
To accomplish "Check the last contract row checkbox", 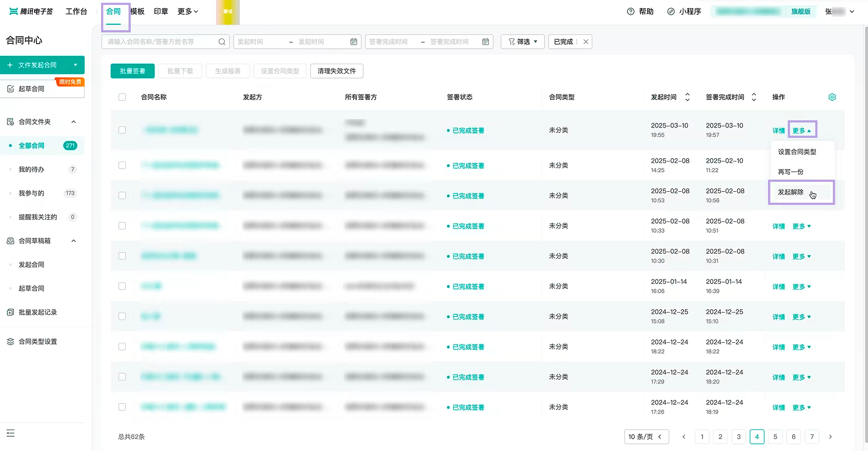I will tap(122, 407).
